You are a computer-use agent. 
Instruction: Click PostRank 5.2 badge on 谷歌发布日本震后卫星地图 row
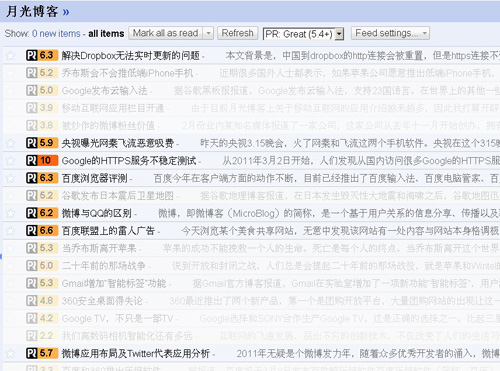[42, 196]
